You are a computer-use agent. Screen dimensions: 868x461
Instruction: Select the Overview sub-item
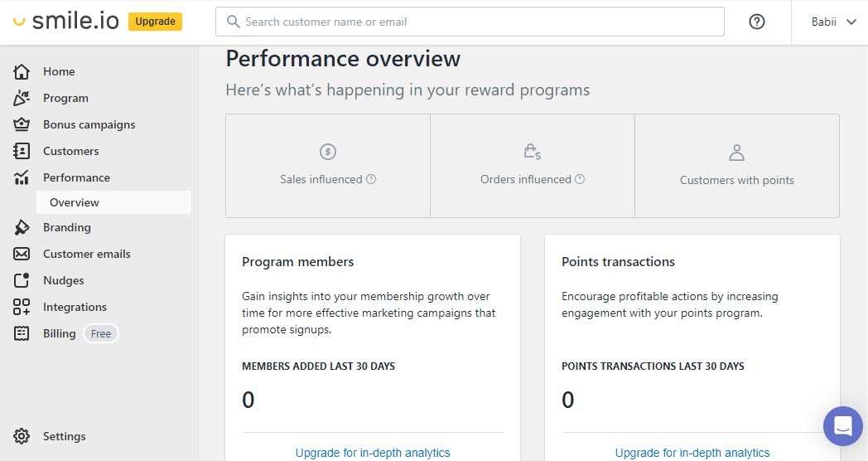point(114,202)
